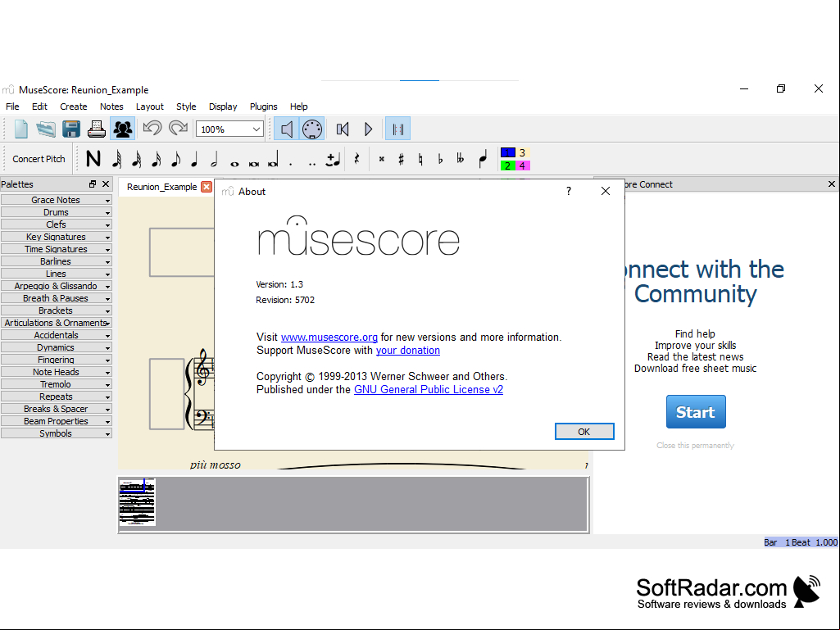The height and width of the screenshot is (630, 840).
Task: Redo the last undone action
Action: coord(179,129)
